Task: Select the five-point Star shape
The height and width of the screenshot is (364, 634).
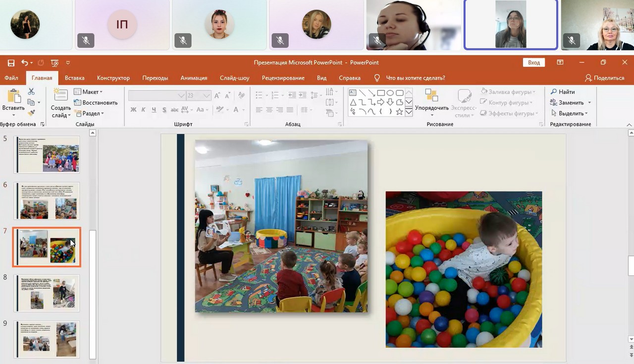Action: tap(400, 111)
